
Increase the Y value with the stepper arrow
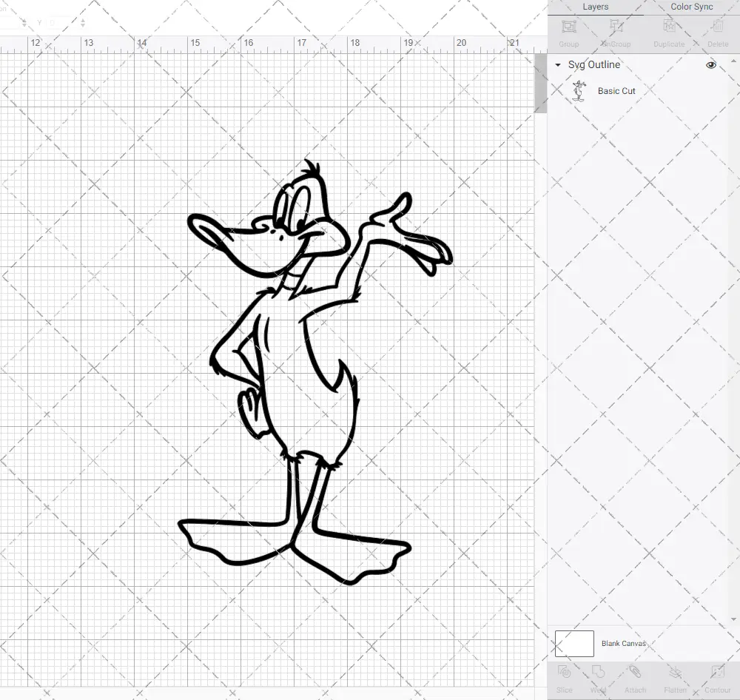83,19
